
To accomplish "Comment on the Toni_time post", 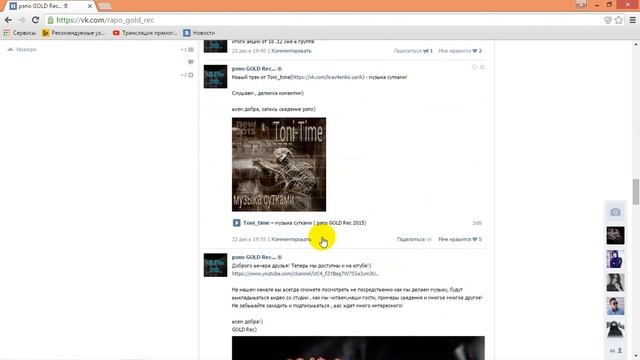I will 291,239.
